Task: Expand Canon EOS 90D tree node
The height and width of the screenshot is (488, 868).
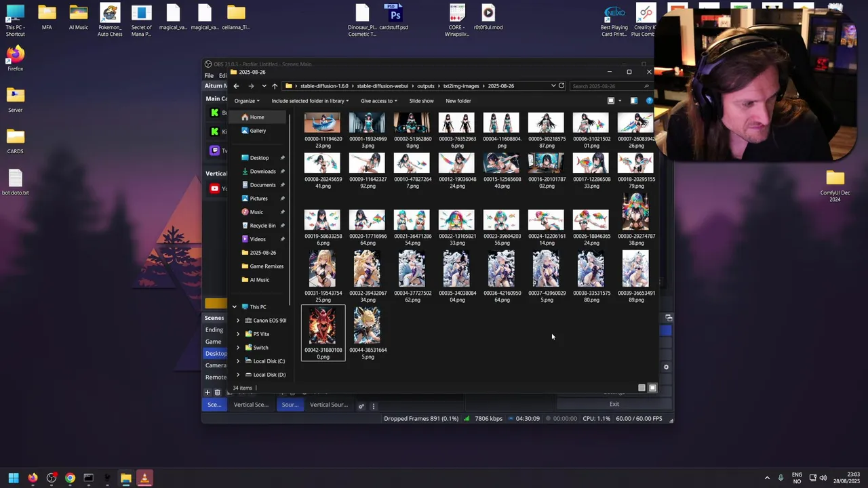Action: click(238, 321)
